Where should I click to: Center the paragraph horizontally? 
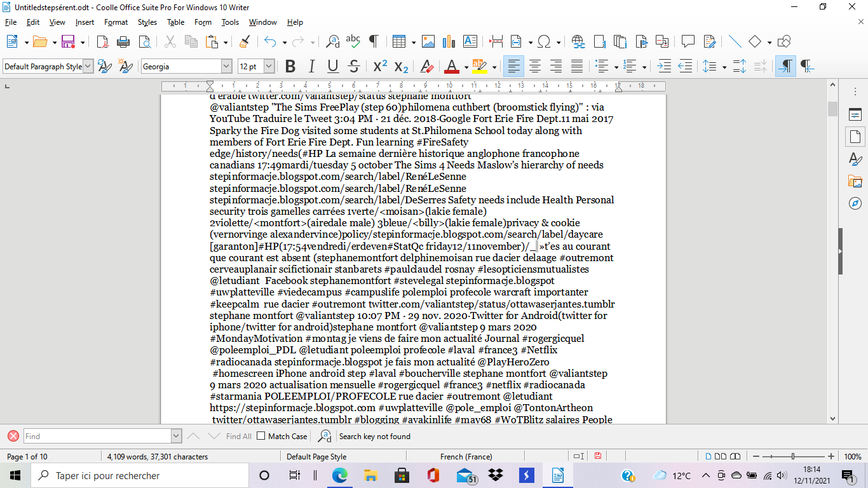pyautogui.click(x=535, y=66)
